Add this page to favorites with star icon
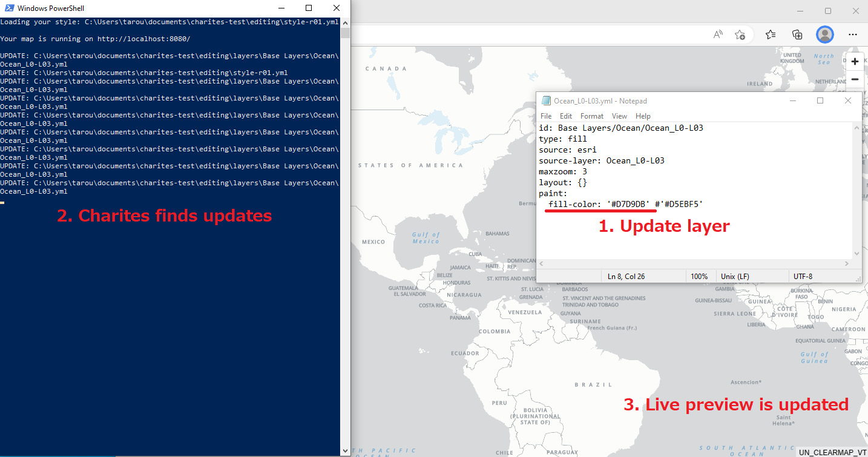This screenshot has height=457, width=868. [740, 35]
